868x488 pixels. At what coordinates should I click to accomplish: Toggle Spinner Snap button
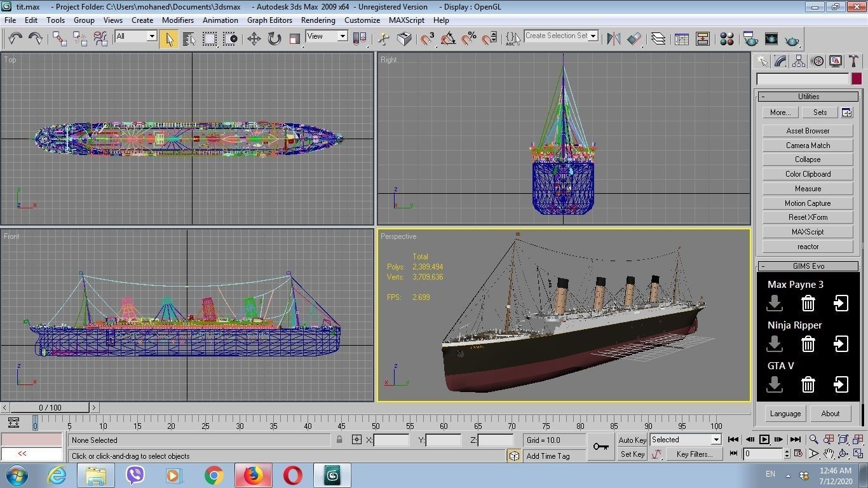489,39
